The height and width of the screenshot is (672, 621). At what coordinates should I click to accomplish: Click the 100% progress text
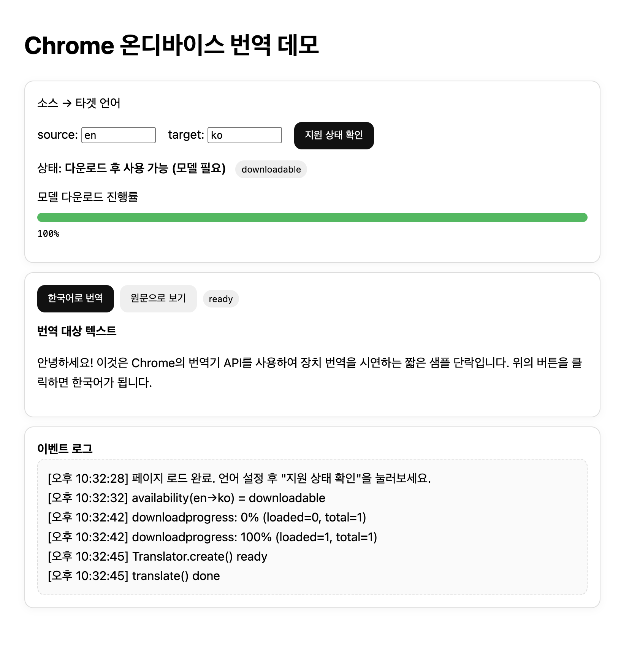[48, 234]
